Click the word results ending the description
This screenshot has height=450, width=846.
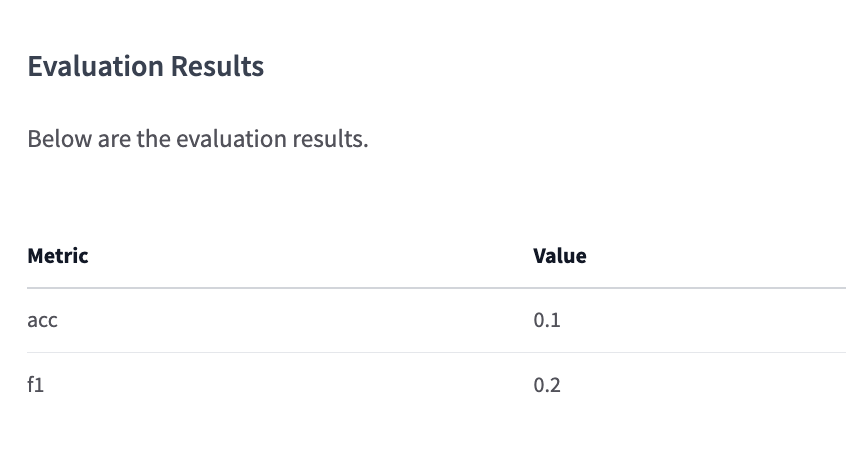[330, 139]
